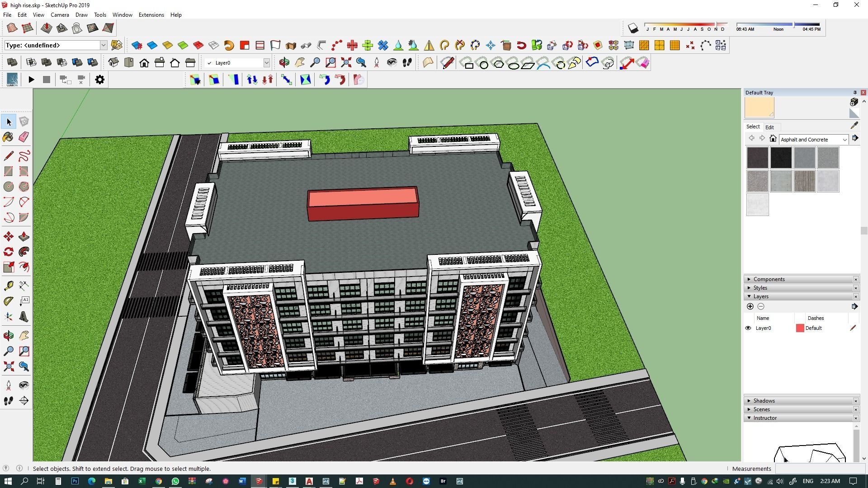Select the Axes tool

pos(9,316)
